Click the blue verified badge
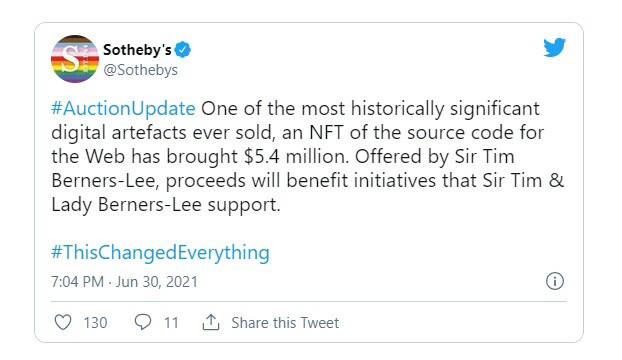 click(183, 50)
